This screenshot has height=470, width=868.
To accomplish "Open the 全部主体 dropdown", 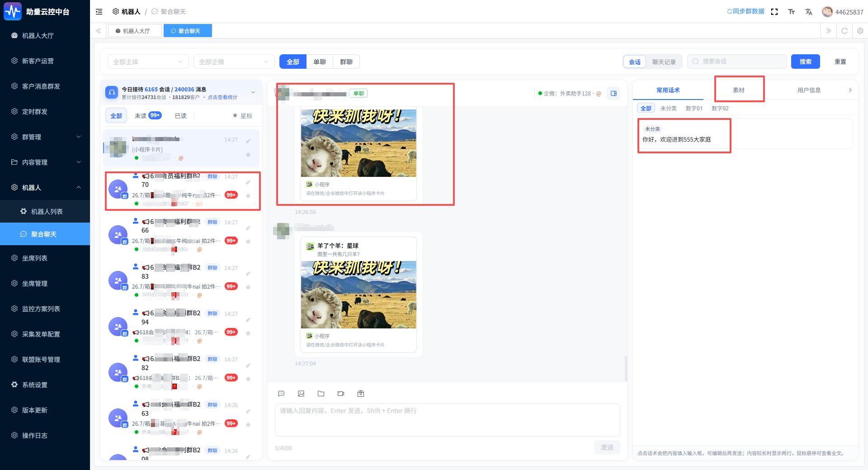I will click(148, 62).
